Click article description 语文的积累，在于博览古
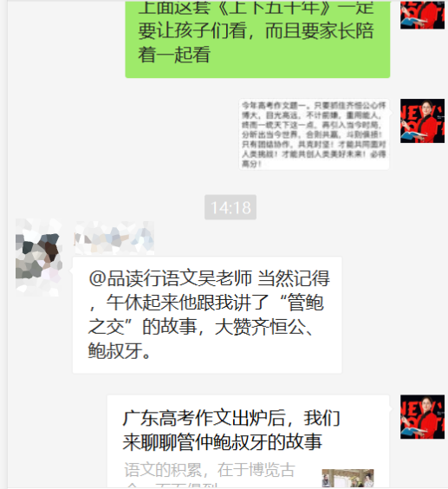Viewport: 448px width, 489px height. coord(210,470)
